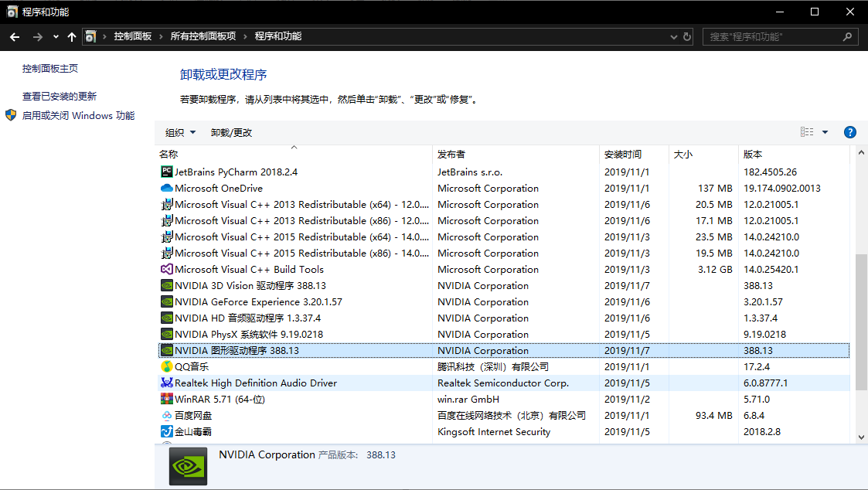Select the JetBrains PyCharm 2018.2.4 row name

pyautogui.click(x=237, y=172)
